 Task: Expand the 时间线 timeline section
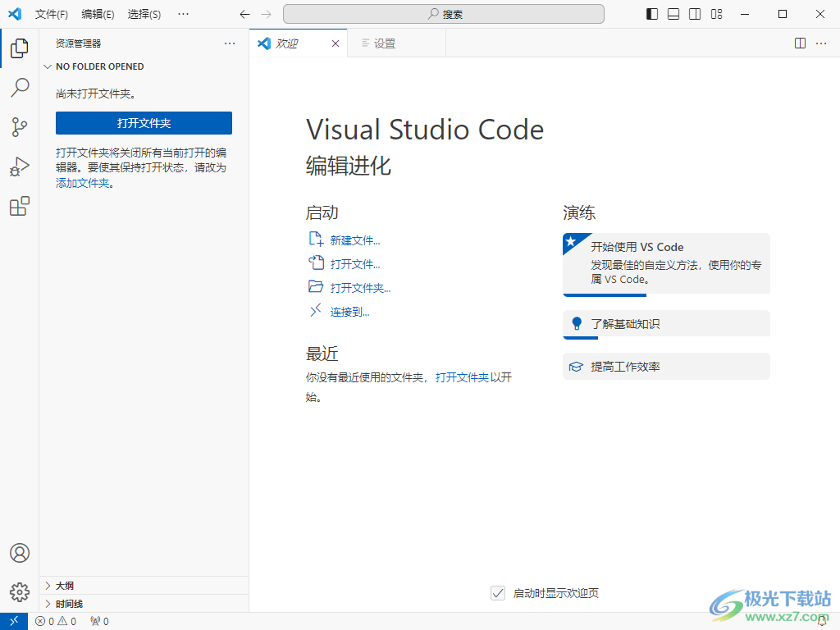point(144,604)
